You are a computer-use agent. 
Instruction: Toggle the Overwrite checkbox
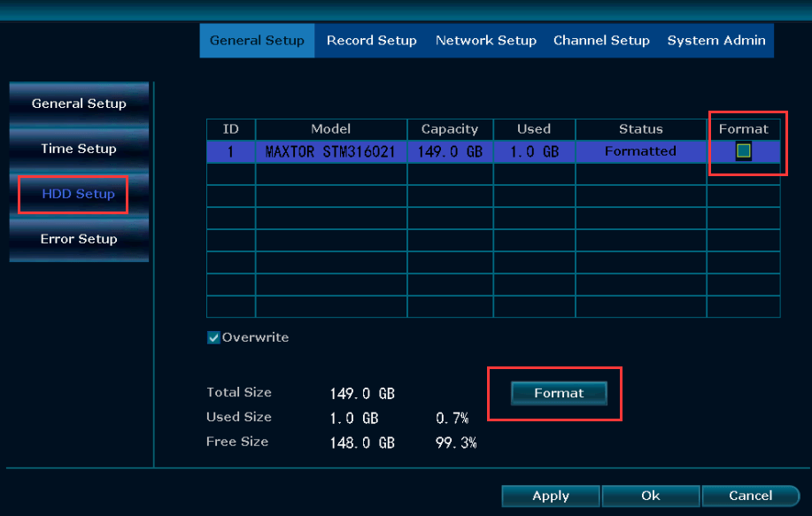(x=213, y=337)
